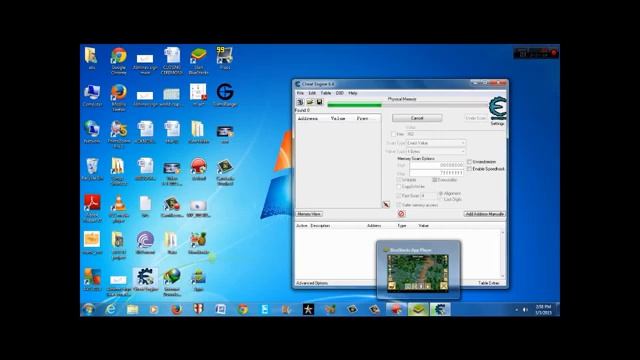The image size is (640, 360).
Task: Click the BlueStacks taskbar button
Action: tap(418, 309)
